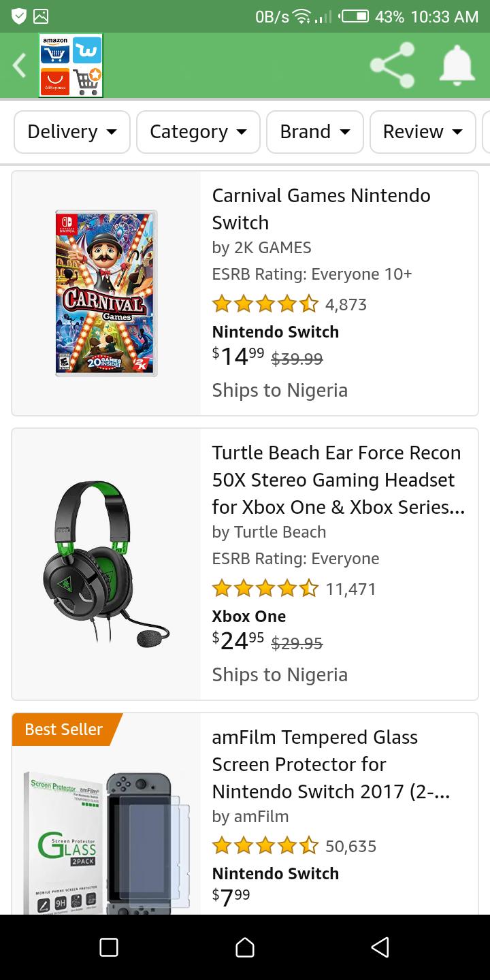The width and height of the screenshot is (490, 980).
Task: Tap the shopping apps logo icon
Action: (x=71, y=65)
